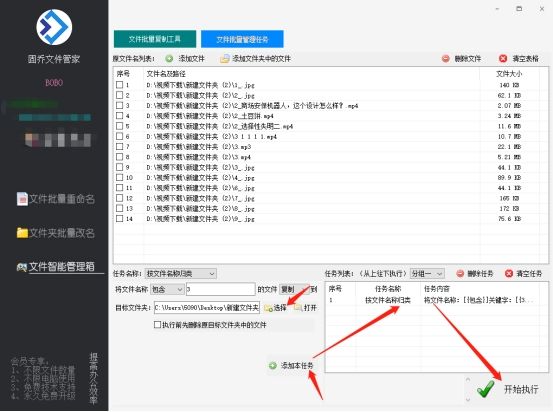Click the 任务名称 column header in task list
The image size is (553, 412).
[x=388, y=289]
